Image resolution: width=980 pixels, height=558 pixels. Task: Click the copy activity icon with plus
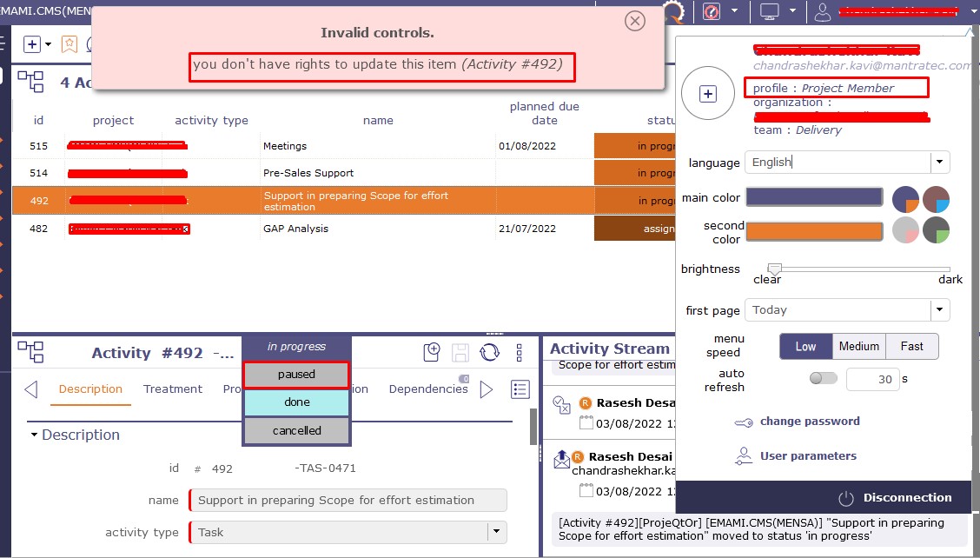[x=432, y=352]
